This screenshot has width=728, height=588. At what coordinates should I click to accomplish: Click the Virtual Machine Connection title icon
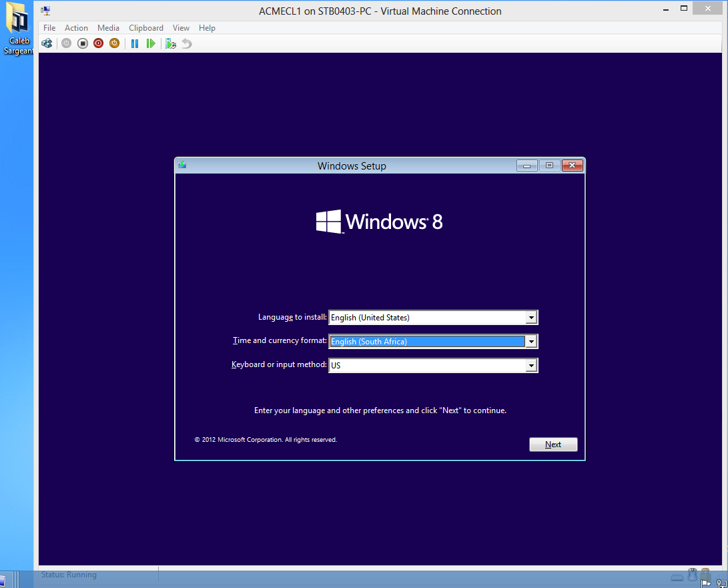pyautogui.click(x=45, y=10)
